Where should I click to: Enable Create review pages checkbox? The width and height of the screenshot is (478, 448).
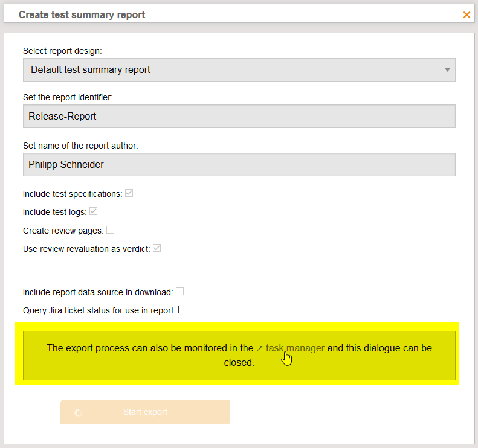click(x=111, y=230)
